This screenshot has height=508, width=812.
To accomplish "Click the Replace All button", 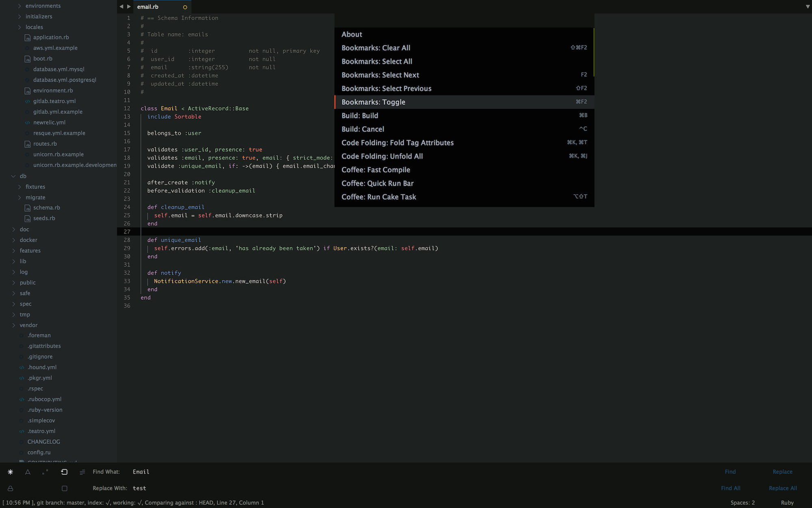I will (x=783, y=488).
